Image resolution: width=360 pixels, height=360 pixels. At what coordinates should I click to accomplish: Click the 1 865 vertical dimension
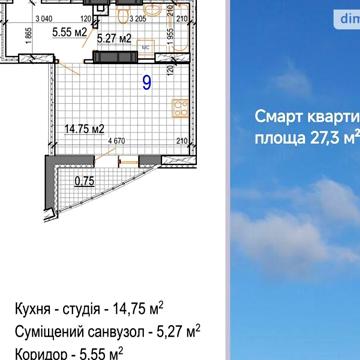(x=28, y=37)
